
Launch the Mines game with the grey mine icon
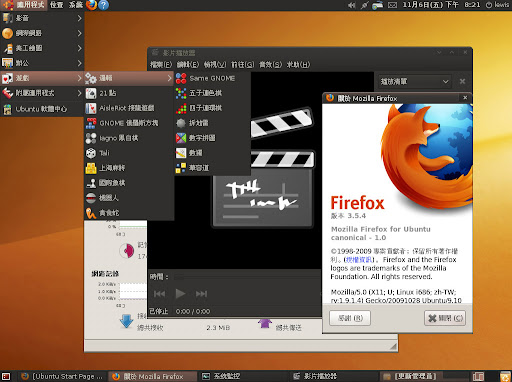[x=212, y=123]
